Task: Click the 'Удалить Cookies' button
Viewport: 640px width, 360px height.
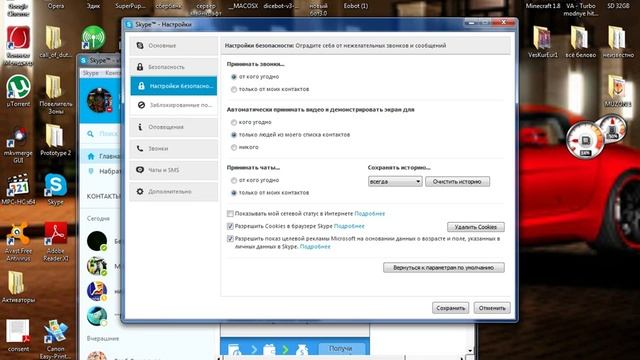Action: point(476,227)
